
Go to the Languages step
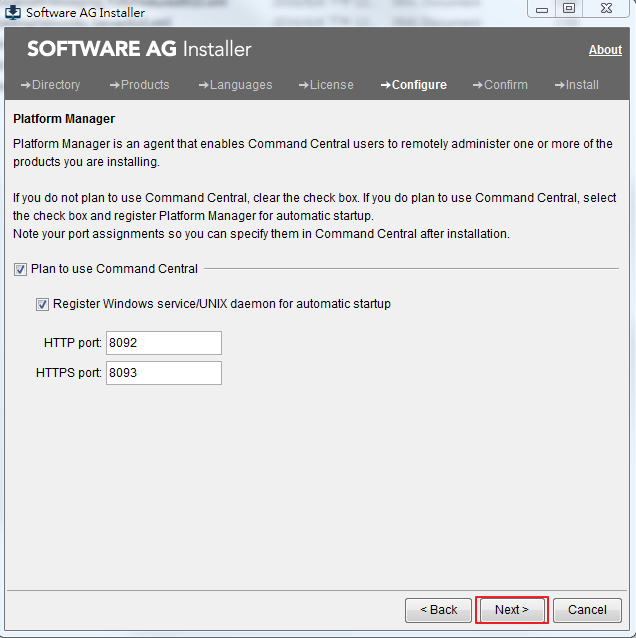click(235, 85)
